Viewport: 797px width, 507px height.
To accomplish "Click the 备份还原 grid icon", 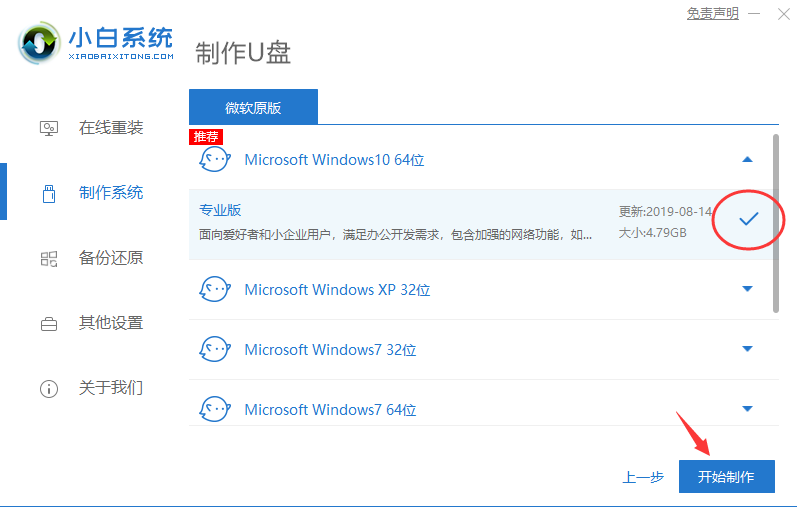I will (49, 259).
